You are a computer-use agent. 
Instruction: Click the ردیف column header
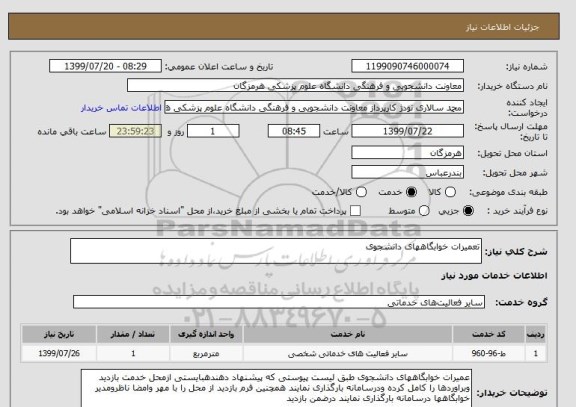pyautogui.click(x=536, y=334)
